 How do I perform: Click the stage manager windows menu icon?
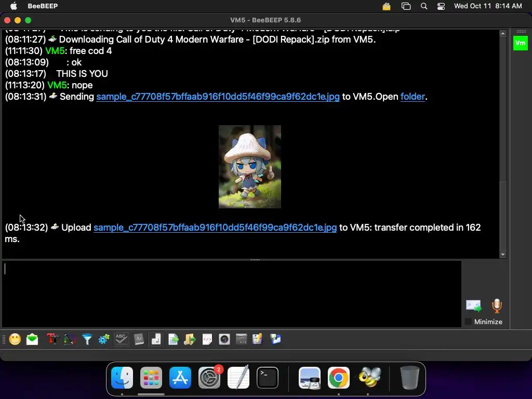point(406,6)
